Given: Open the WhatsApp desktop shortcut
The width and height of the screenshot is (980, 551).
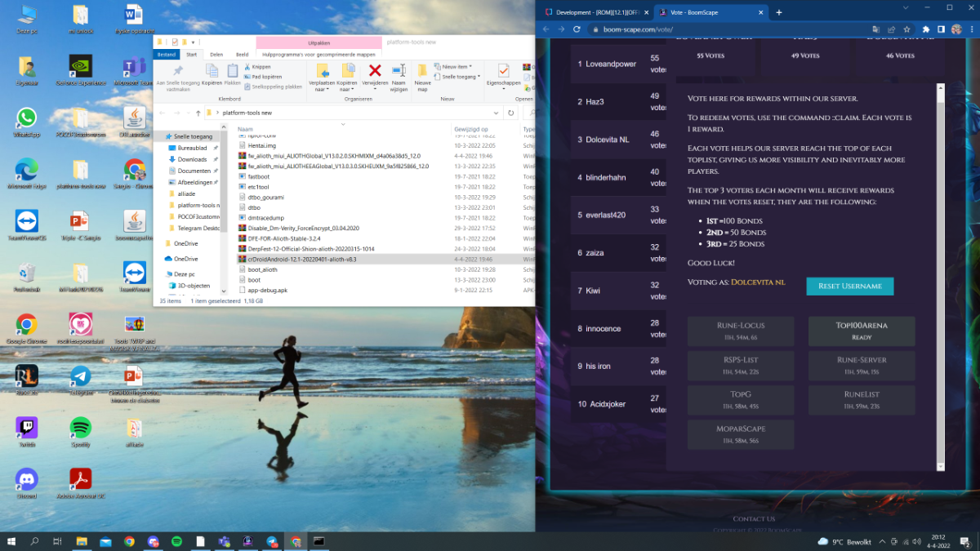Looking at the screenshot, I should (x=26, y=123).
